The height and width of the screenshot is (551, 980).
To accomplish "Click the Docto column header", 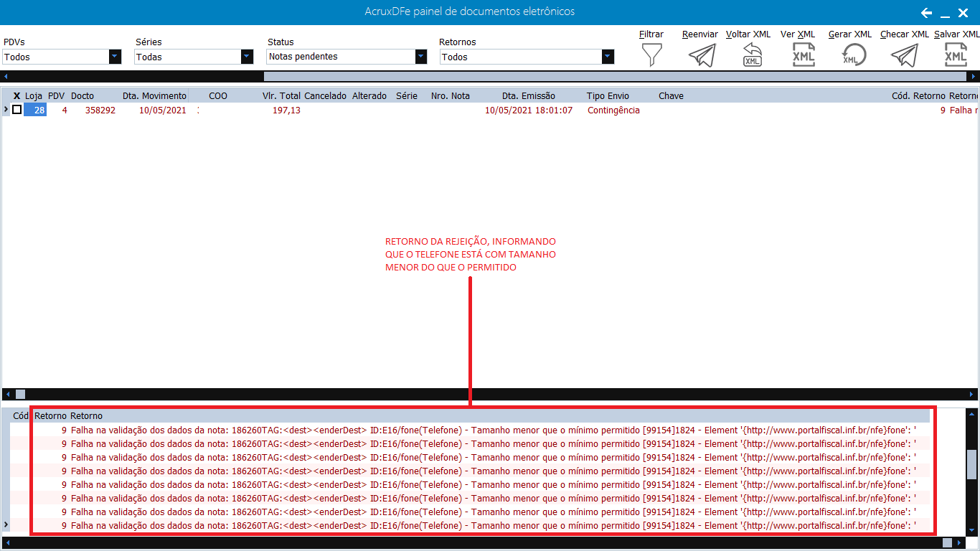I will 83,95.
